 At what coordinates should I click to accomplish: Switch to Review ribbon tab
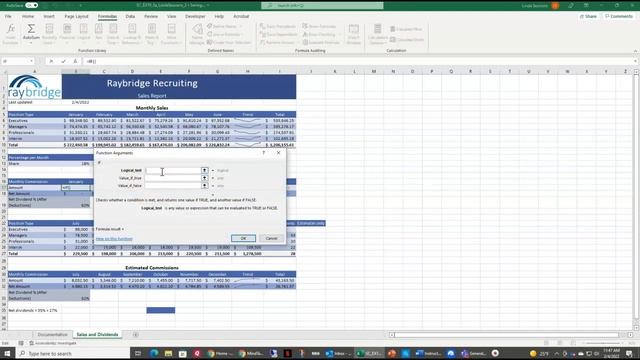[151, 16]
